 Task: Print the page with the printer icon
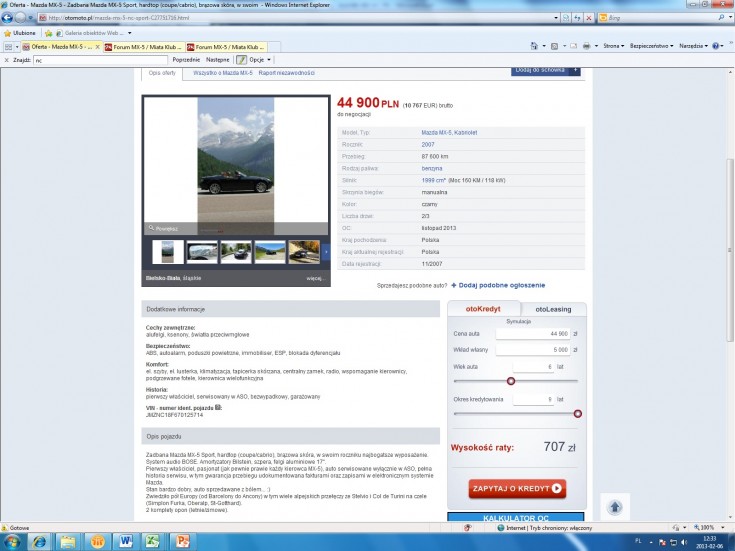(x=586, y=46)
